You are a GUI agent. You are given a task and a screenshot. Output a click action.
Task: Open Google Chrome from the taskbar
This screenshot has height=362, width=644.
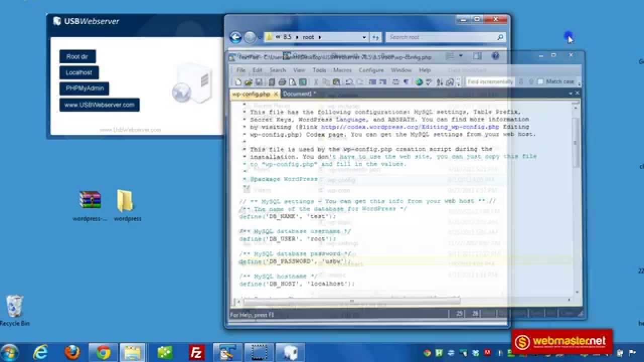pos(103,353)
